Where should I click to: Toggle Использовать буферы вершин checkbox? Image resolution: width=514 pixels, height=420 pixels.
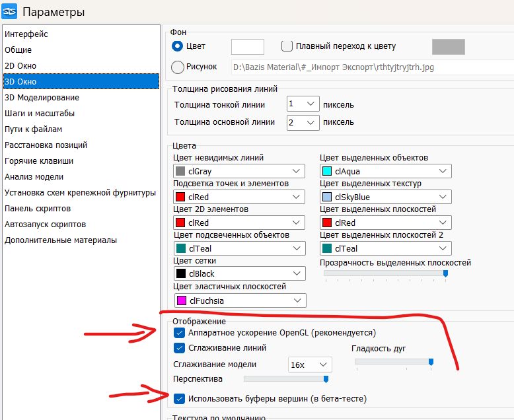(x=179, y=399)
